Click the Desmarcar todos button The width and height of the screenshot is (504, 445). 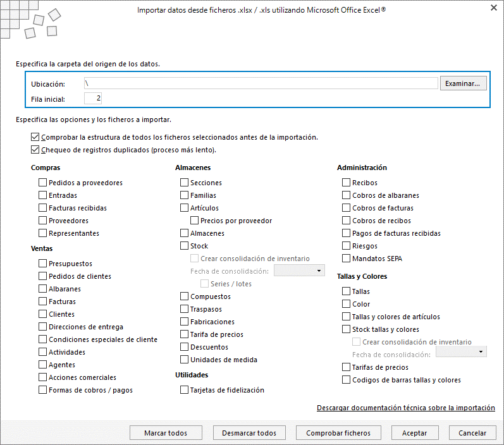[x=249, y=433]
